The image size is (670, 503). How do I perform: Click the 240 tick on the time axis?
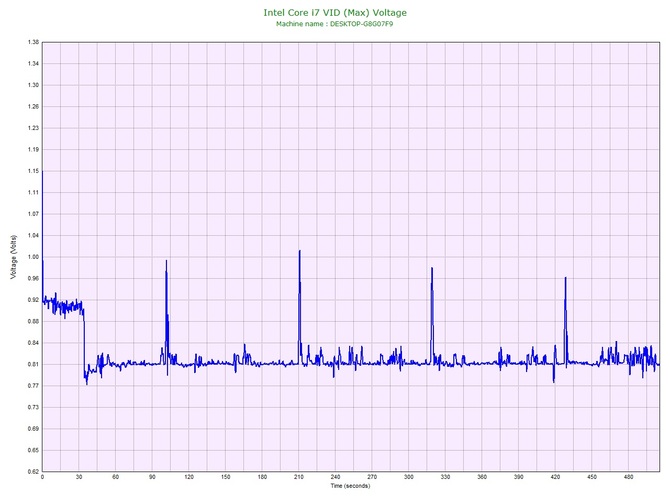pyautogui.click(x=335, y=477)
